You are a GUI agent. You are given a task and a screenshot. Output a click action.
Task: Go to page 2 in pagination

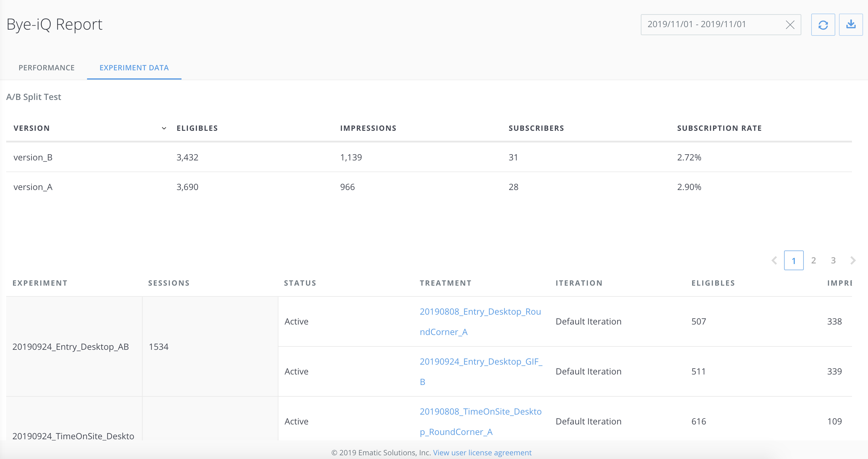point(813,260)
